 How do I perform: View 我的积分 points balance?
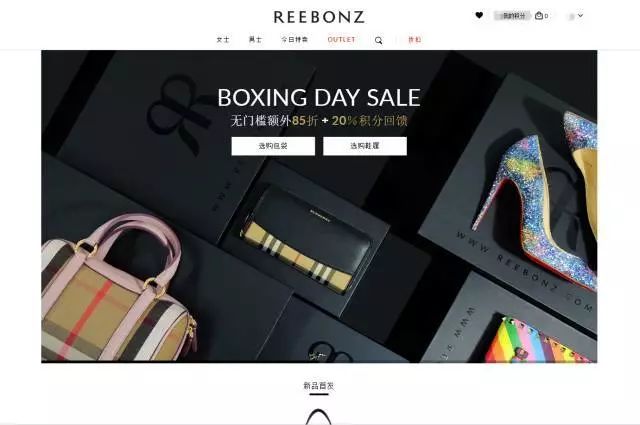click(513, 16)
